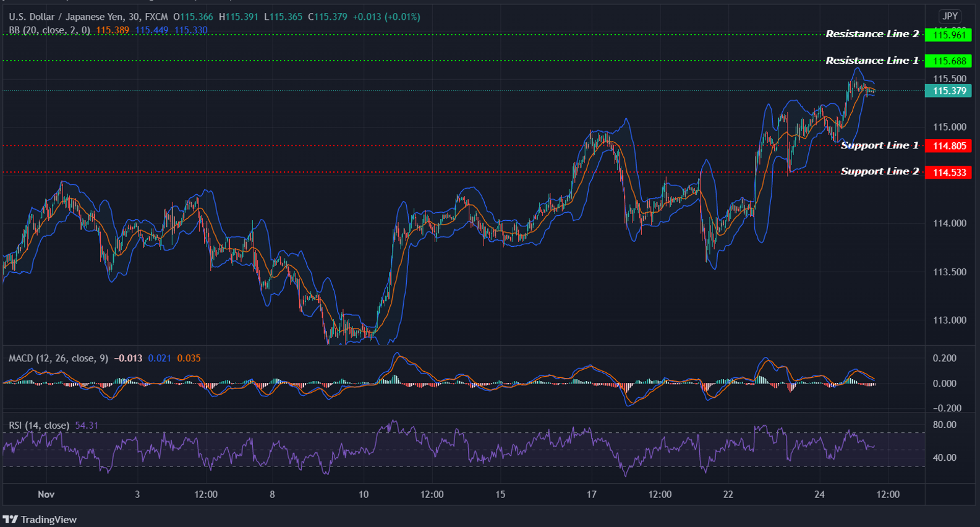
Task: Click the 0.200 MACD scale label
Action: (x=945, y=358)
